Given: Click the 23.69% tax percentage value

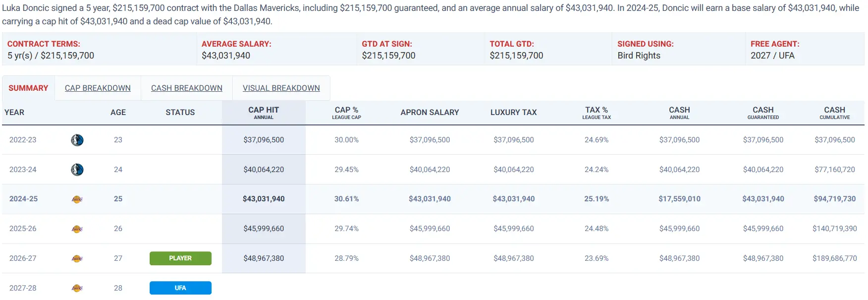Looking at the screenshot, I should [x=597, y=258].
